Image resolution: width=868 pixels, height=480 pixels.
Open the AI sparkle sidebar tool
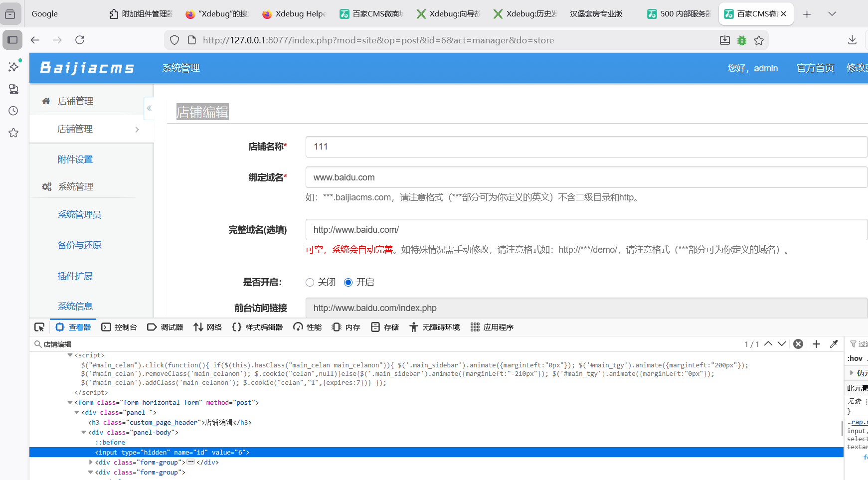click(13, 66)
